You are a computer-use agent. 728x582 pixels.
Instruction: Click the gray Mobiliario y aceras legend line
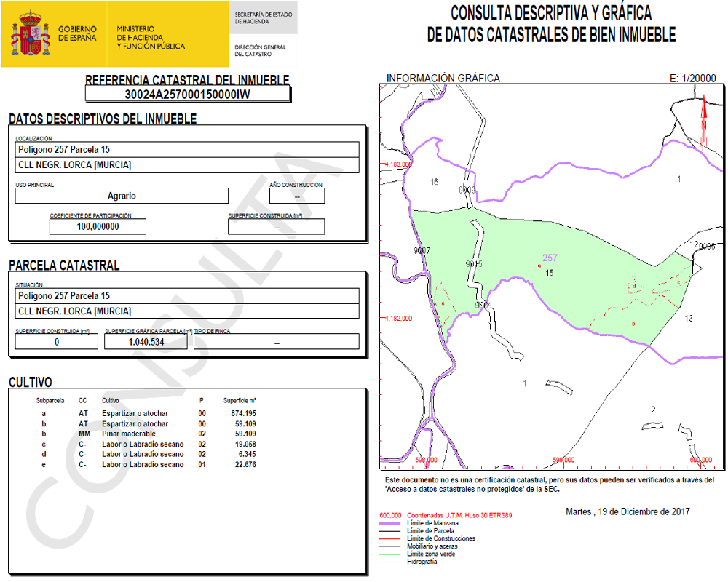[x=390, y=547]
